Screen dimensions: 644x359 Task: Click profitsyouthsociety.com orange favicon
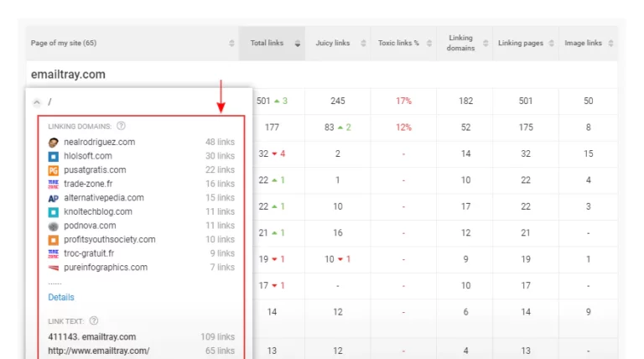coord(54,240)
